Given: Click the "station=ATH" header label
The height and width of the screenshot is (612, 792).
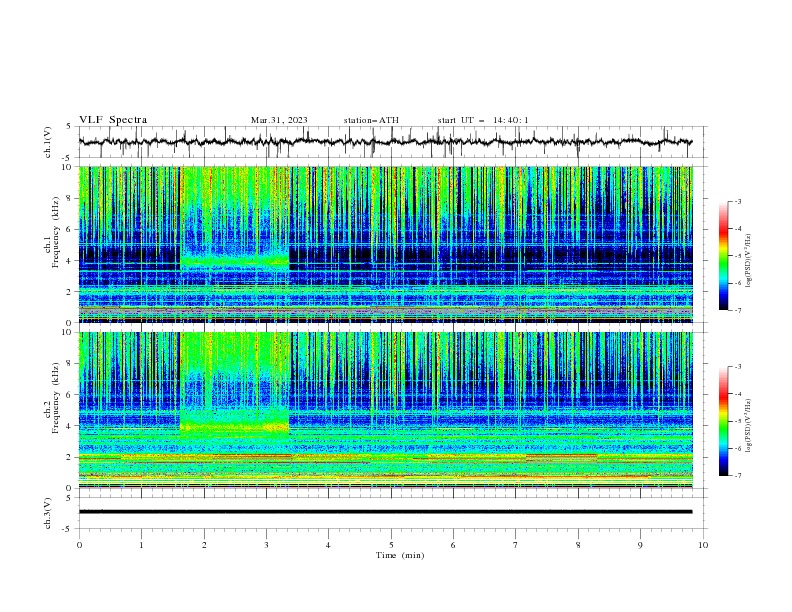Looking at the screenshot, I should (x=371, y=120).
